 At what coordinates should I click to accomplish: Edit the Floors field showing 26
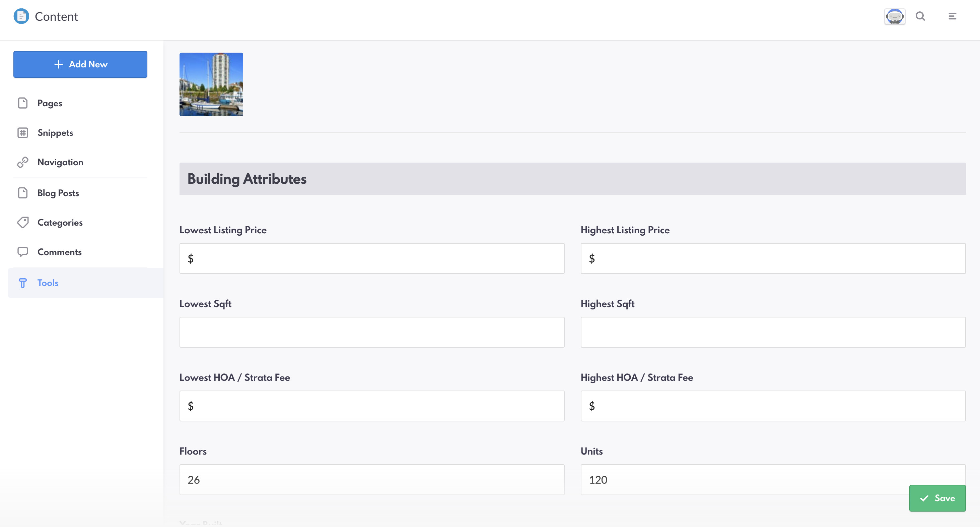372,480
